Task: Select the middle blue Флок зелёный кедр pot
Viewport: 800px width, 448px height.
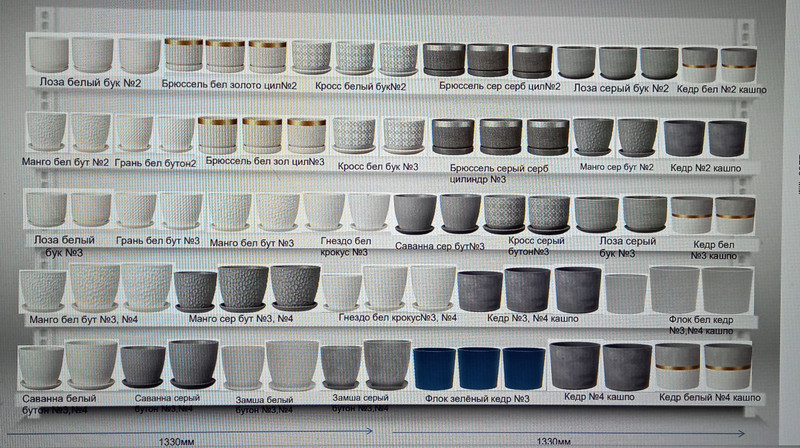Action: tap(478, 368)
